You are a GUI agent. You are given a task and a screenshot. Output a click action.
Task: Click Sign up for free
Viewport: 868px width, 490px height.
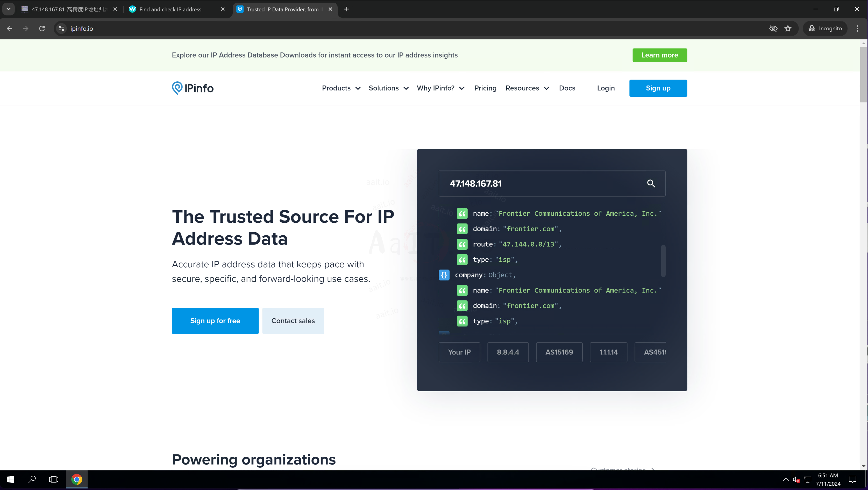tap(215, 321)
